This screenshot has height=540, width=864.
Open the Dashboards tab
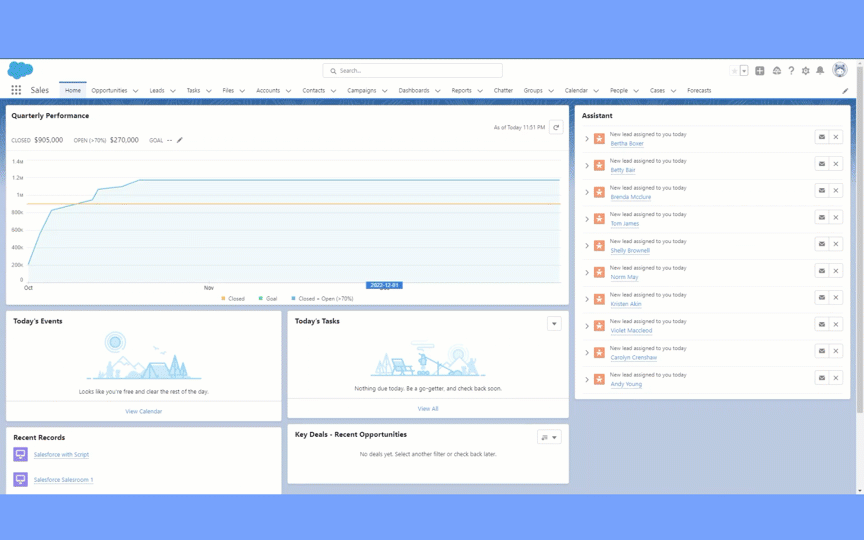[x=414, y=90]
